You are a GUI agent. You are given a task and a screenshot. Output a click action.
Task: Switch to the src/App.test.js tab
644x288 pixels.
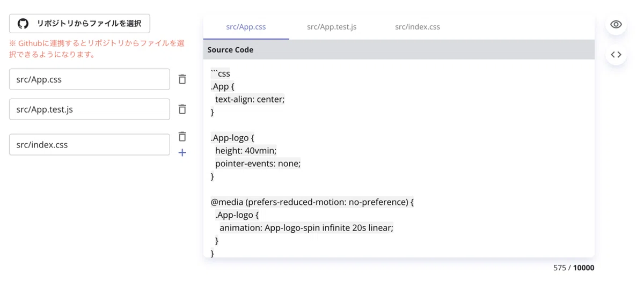[x=332, y=27]
